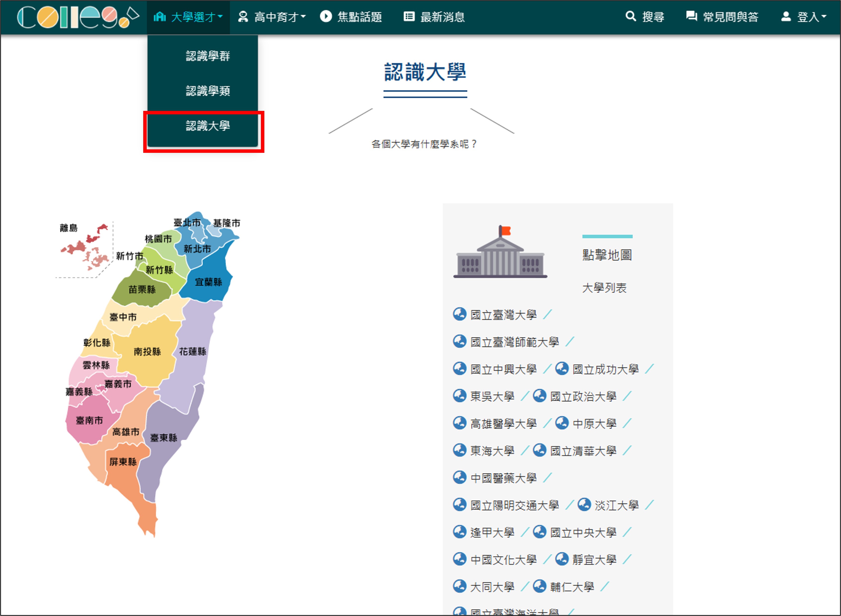Screen dimensions: 841x616
Task: Select 認識學群 from the dropdown menu
Action: (208, 56)
